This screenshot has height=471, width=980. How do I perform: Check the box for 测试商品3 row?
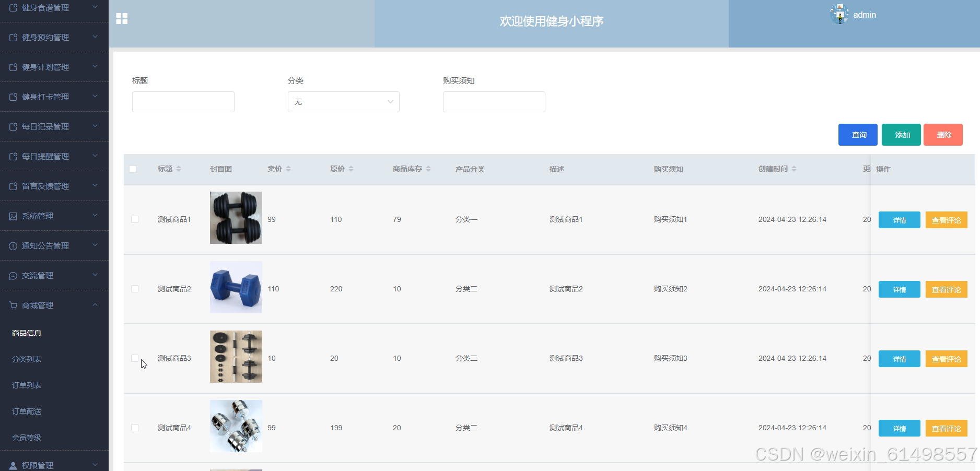tap(135, 358)
